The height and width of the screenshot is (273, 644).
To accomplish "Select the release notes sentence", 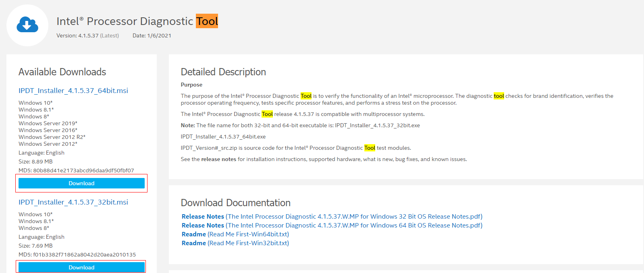I will click(324, 159).
